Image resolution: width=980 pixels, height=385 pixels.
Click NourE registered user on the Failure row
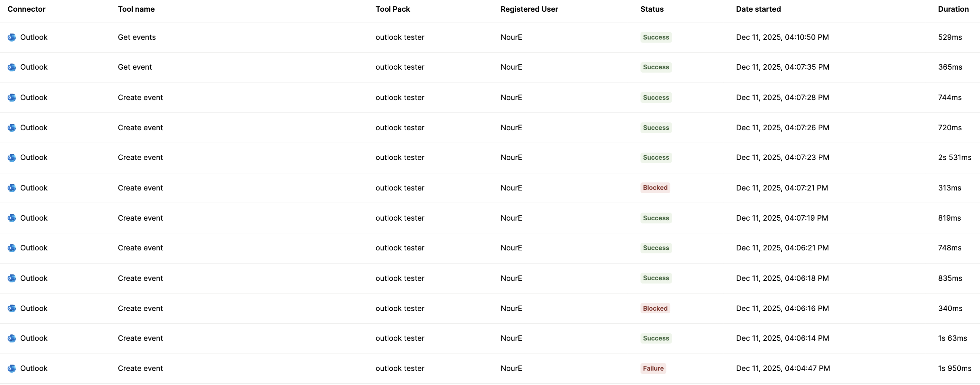(511, 368)
